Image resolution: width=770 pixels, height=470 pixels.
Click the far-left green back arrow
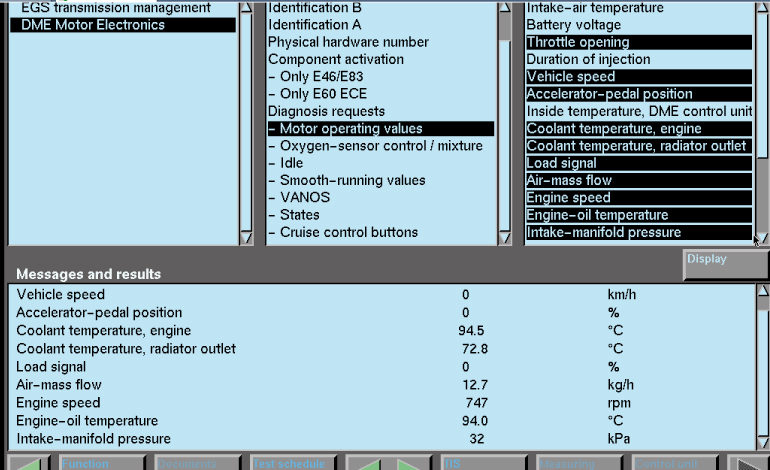28,463
